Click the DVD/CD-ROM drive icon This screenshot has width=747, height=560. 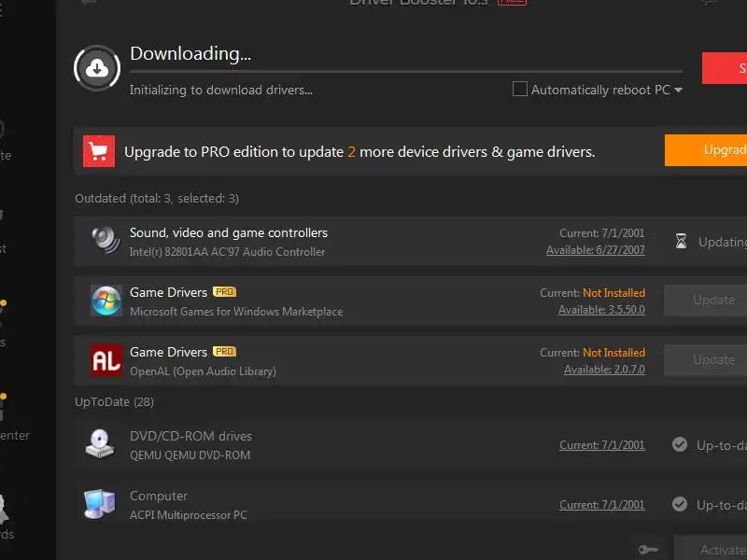pos(100,444)
